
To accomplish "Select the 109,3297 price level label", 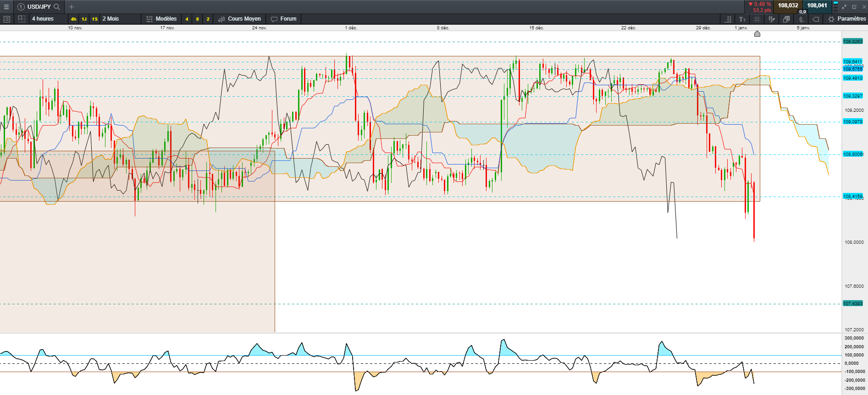I will 853,96.
